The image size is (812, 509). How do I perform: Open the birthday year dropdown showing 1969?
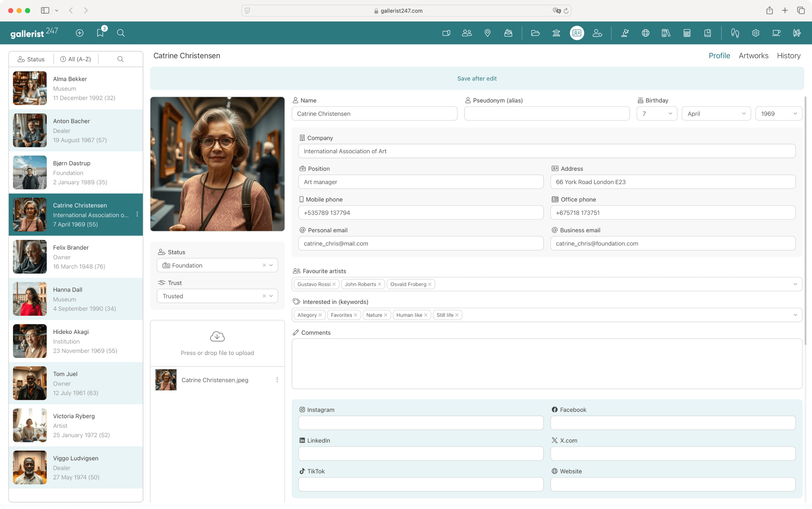click(x=778, y=114)
